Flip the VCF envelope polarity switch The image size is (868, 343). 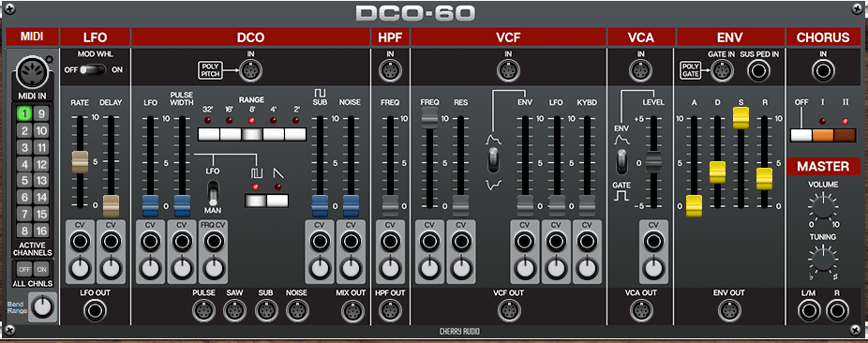point(493,161)
